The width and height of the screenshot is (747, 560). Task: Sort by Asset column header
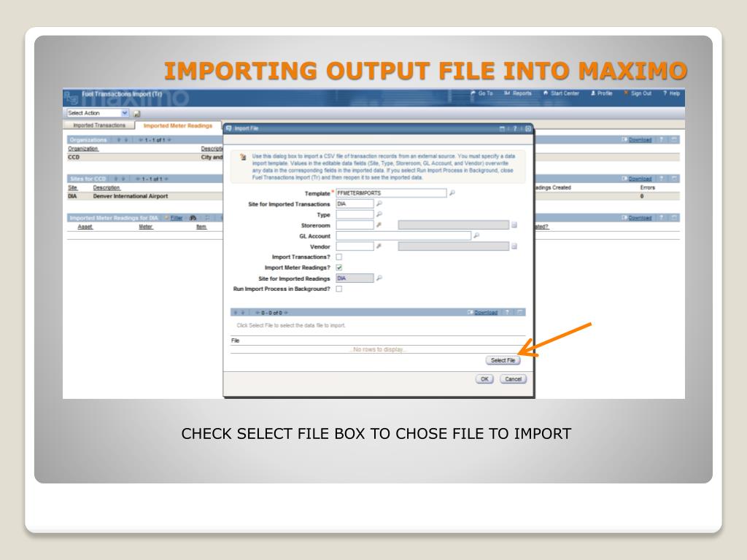click(x=85, y=227)
